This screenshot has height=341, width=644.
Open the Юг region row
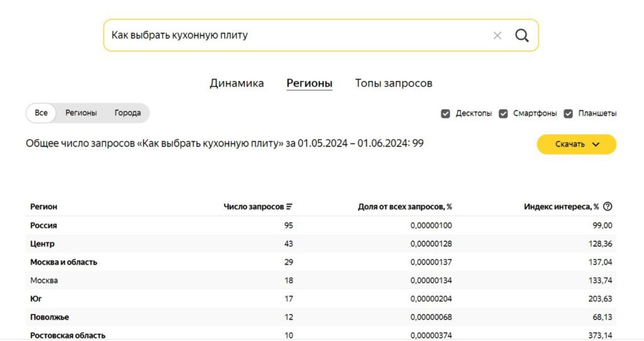[x=321, y=299]
